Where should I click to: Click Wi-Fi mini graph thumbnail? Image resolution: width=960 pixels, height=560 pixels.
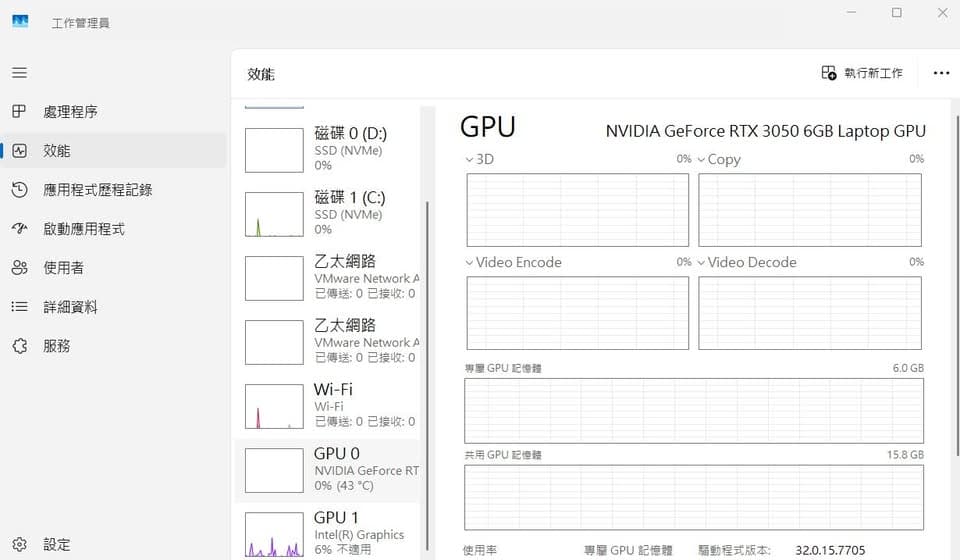(274, 406)
